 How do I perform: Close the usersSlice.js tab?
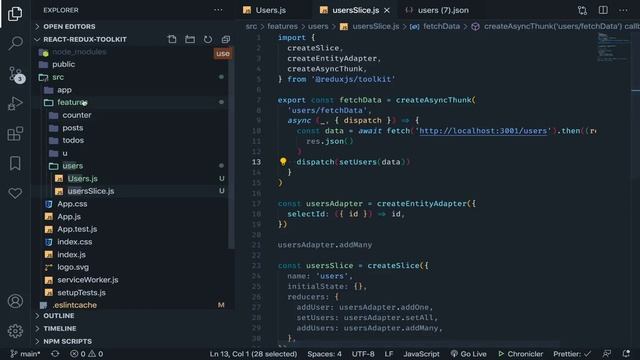pyautogui.click(x=387, y=10)
